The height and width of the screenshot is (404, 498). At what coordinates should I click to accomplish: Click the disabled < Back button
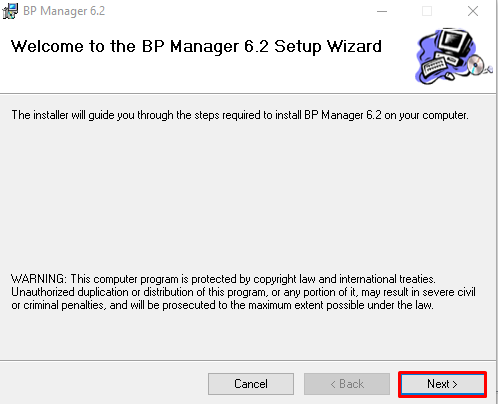[x=347, y=384]
